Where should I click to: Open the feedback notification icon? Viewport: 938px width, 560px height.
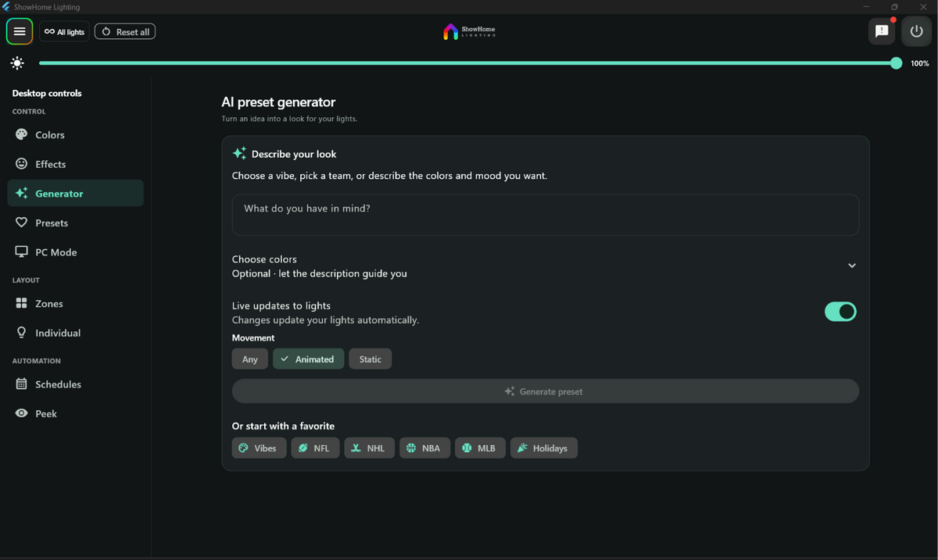[882, 31]
